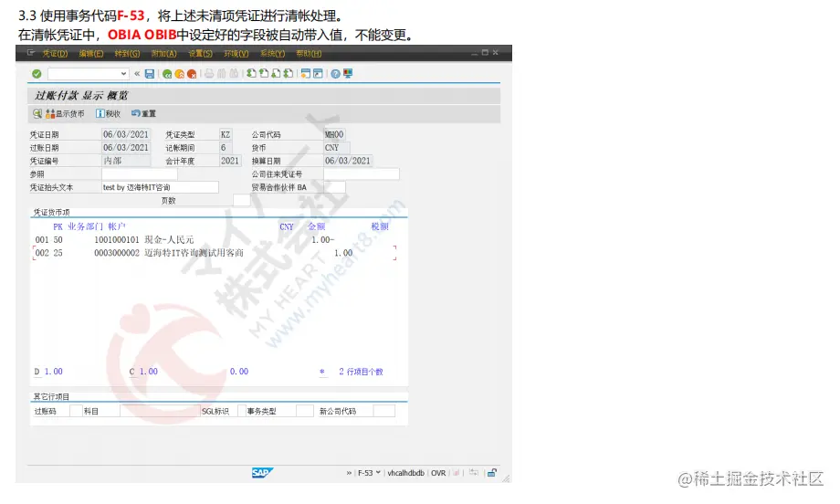Click the SAP window system menu icon

tap(30, 53)
